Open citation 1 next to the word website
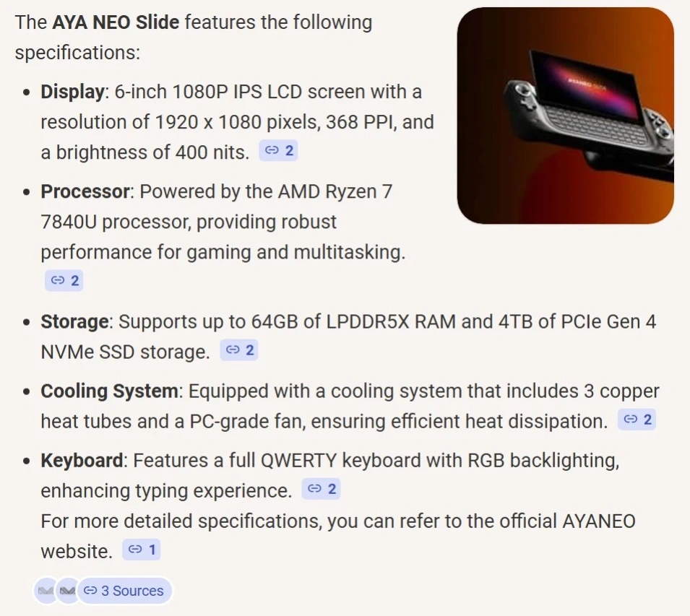 point(141,550)
